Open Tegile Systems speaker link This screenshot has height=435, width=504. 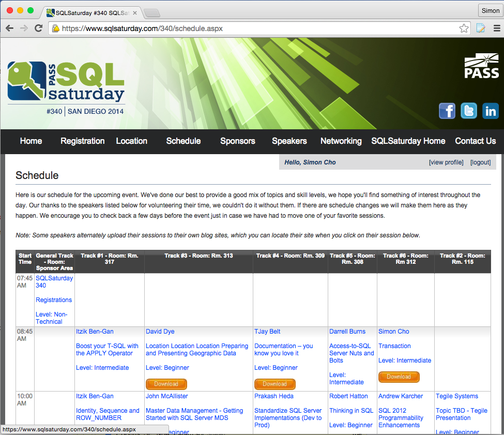[x=457, y=396]
